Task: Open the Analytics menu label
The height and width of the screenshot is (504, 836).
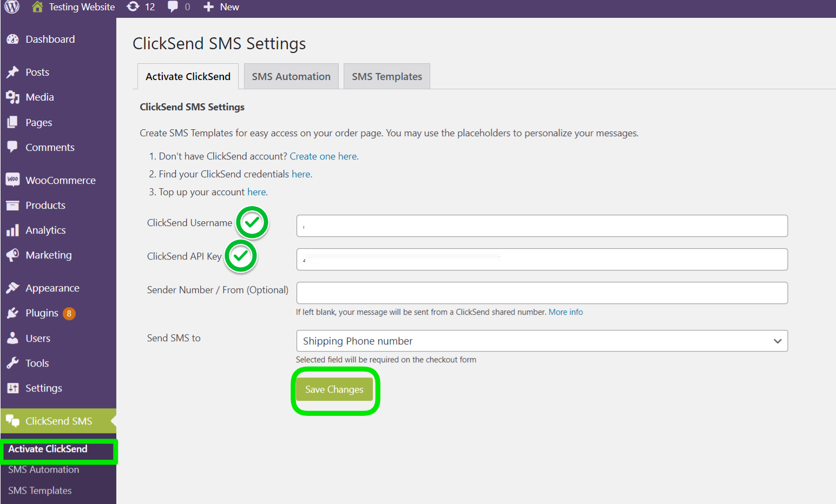Action: click(x=45, y=230)
